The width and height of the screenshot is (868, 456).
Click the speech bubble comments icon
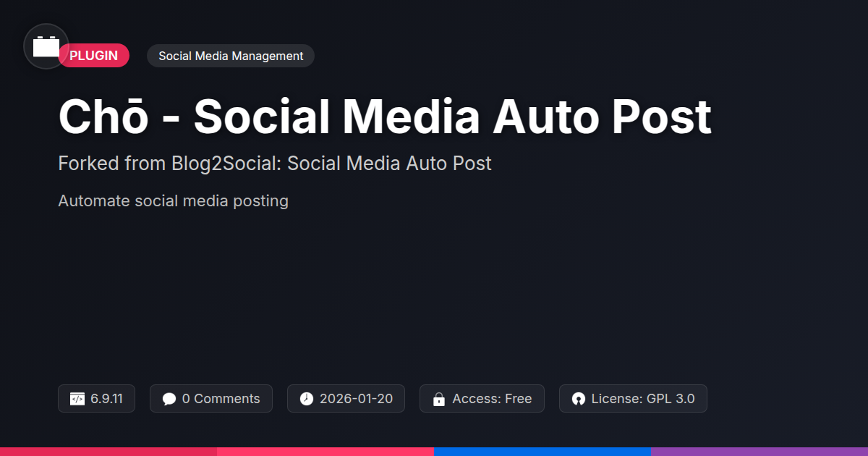tap(169, 399)
